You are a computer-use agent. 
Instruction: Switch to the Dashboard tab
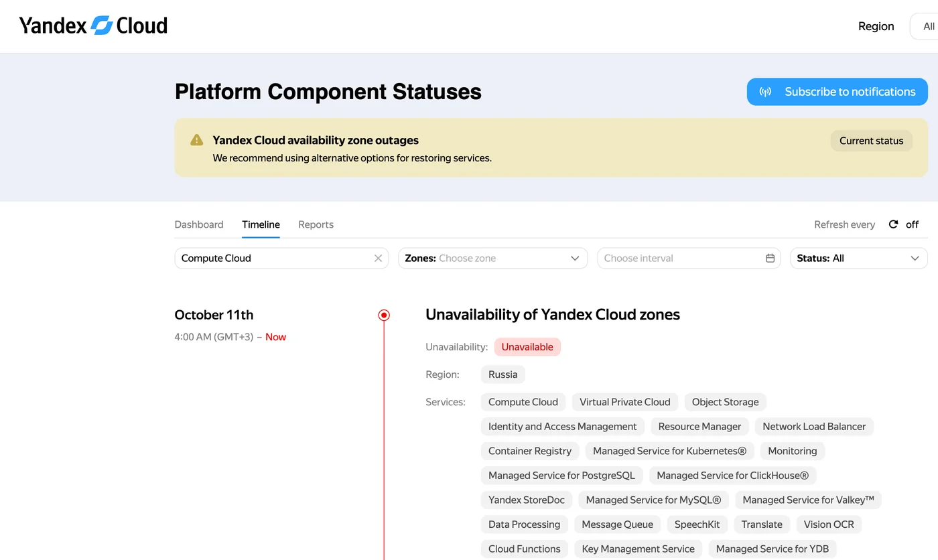pos(199,224)
